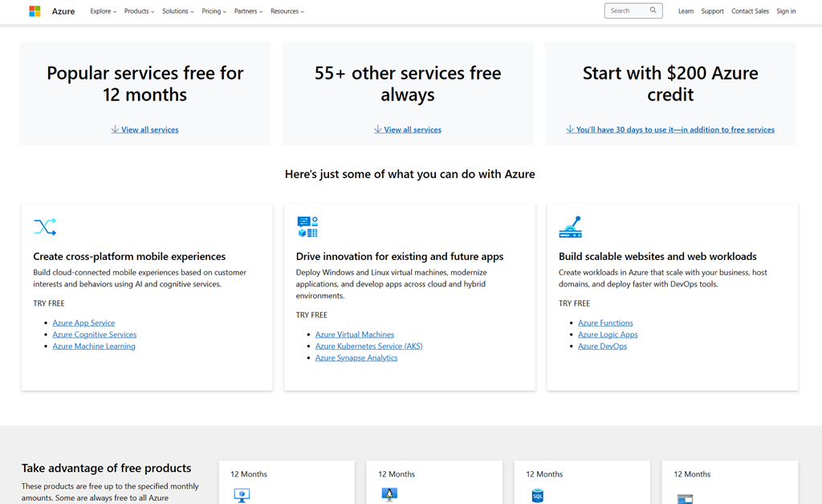Click the Linux virtual machine penguin icon
The height and width of the screenshot is (504, 822).
click(389, 494)
